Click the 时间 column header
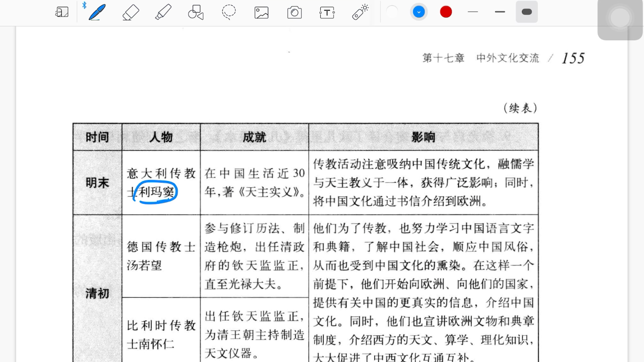The height and width of the screenshot is (362, 644). tap(97, 137)
